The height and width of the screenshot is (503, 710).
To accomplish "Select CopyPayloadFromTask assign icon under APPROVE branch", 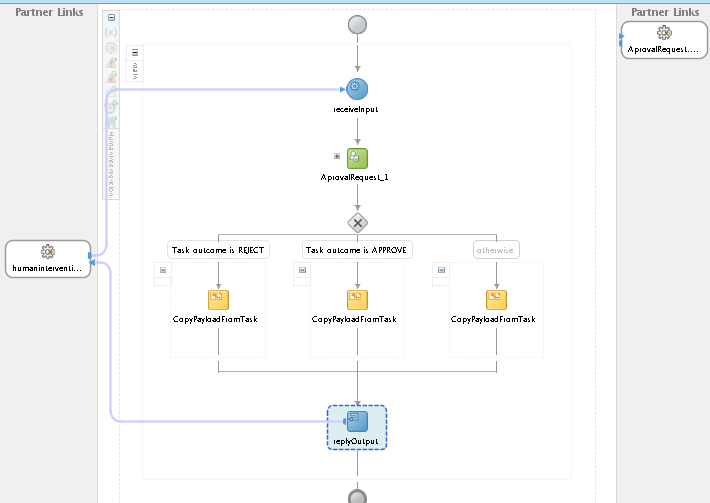I will tap(357, 300).
